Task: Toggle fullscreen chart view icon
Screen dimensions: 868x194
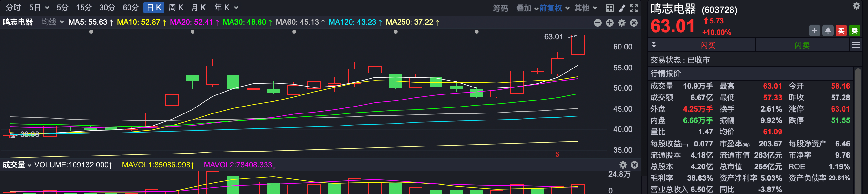Action: pos(634,8)
